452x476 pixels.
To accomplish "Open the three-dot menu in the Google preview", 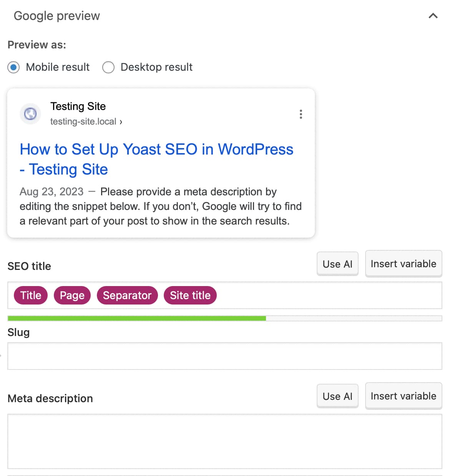I will [x=301, y=114].
